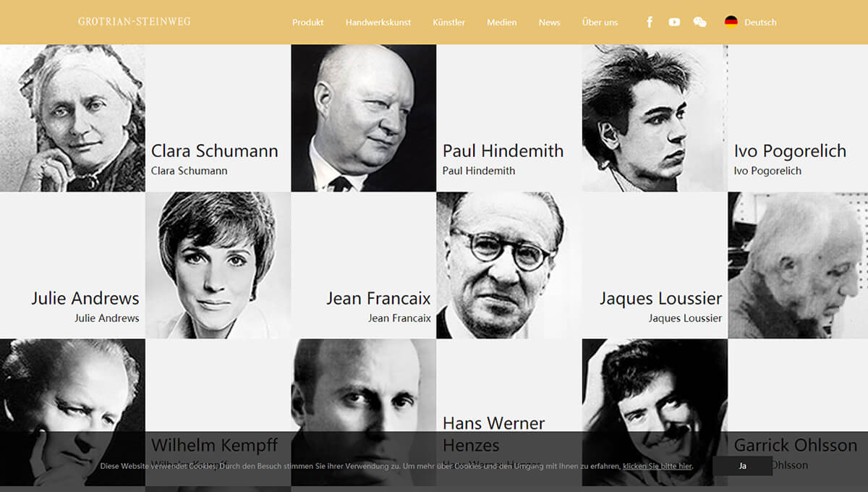868x492 pixels.
Task: Open the Über uns menu
Action: [600, 22]
